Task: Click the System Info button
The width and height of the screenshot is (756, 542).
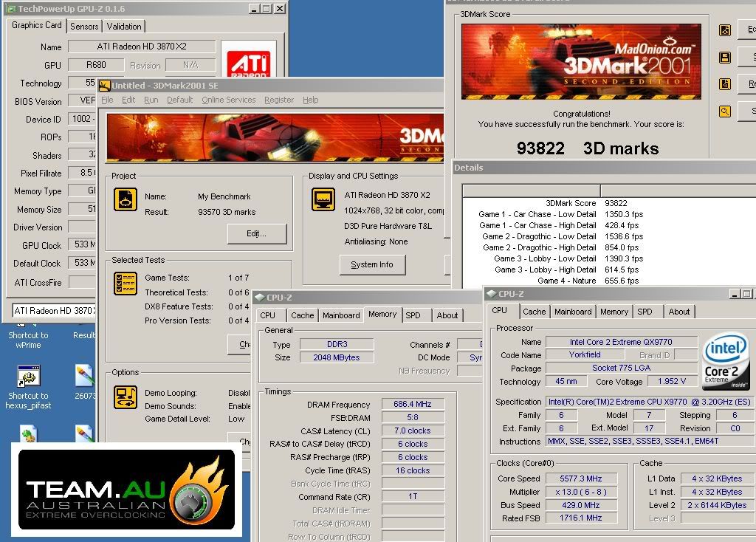Action: (x=372, y=265)
